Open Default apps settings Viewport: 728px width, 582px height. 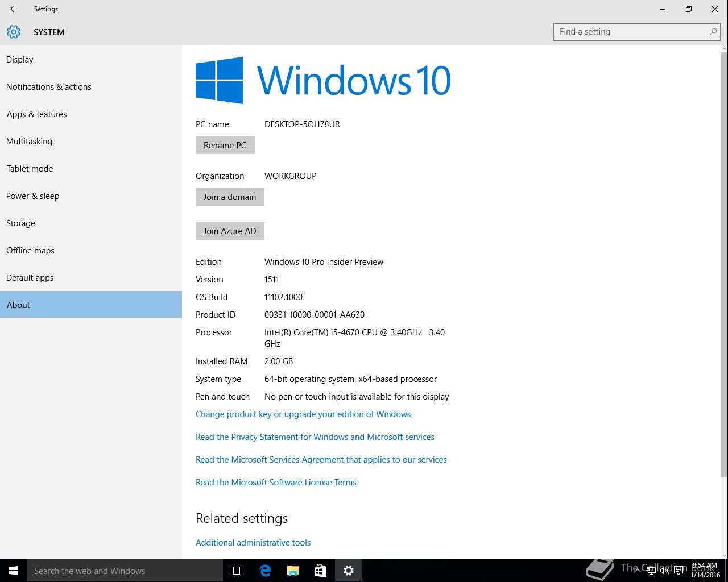(91, 278)
